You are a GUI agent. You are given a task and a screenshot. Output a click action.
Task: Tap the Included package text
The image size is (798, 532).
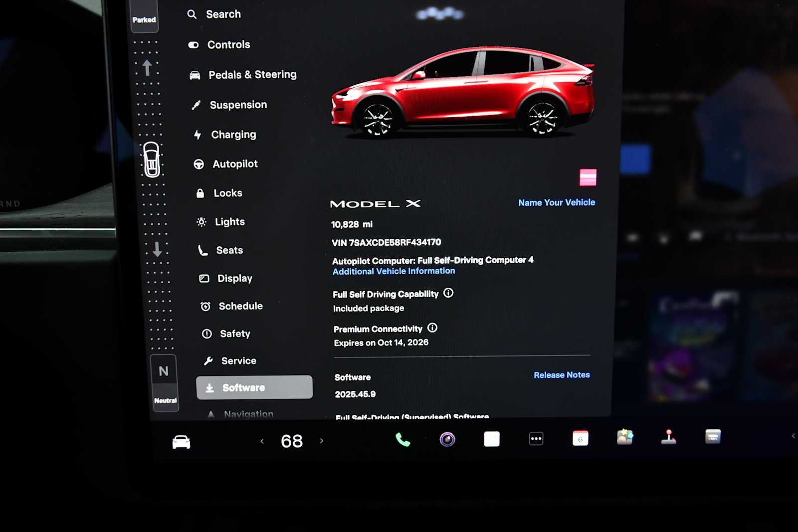point(369,309)
